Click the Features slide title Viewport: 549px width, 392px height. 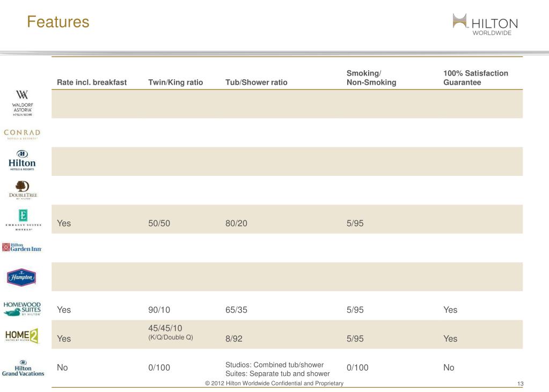click(x=58, y=23)
